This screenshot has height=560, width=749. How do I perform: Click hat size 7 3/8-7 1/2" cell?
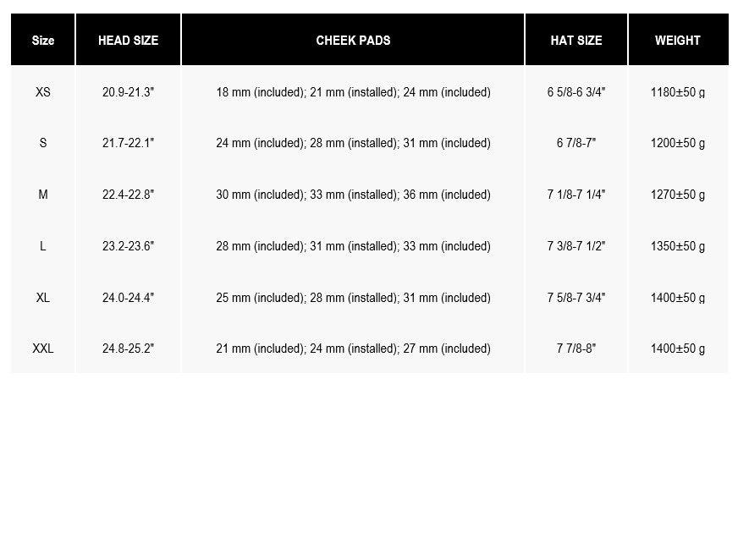point(576,246)
